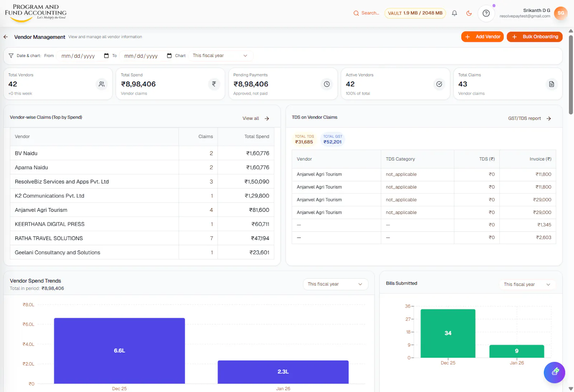Open Vendor Spend Trends fiscal year dropdown

click(335, 284)
